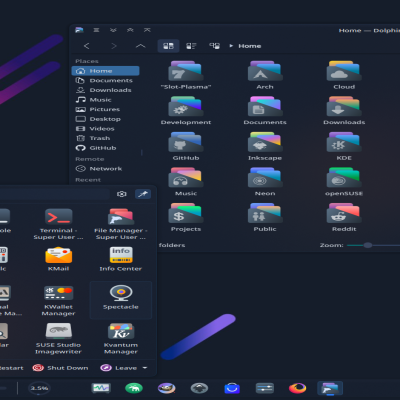400x400 pixels.
Task: Click the Shut Down button
Action: [x=61, y=368]
